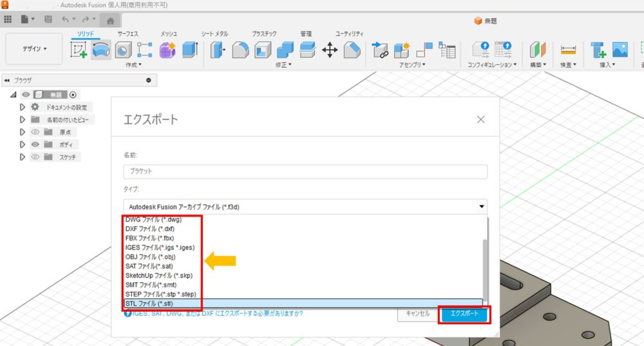Select the Offset Plane construct icon

click(537, 50)
